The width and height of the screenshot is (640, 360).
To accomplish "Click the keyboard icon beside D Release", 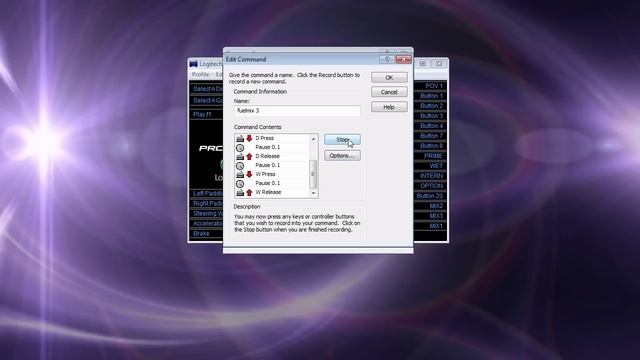I will click(x=240, y=156).
